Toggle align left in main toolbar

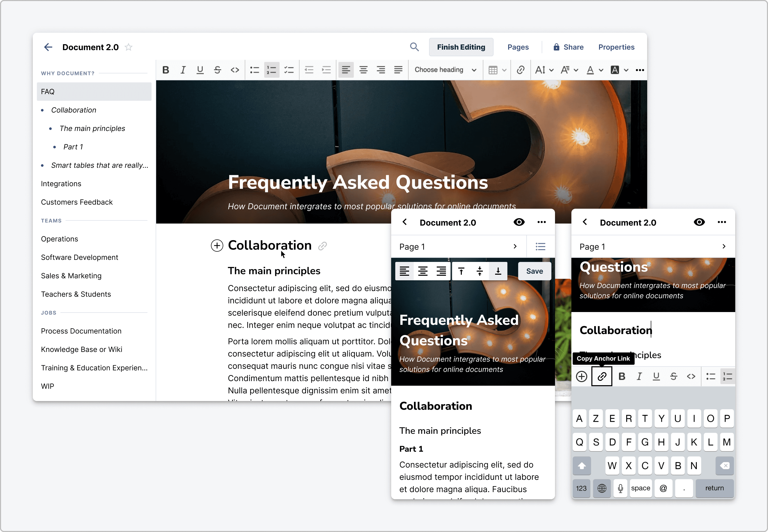tap(346, 70)
